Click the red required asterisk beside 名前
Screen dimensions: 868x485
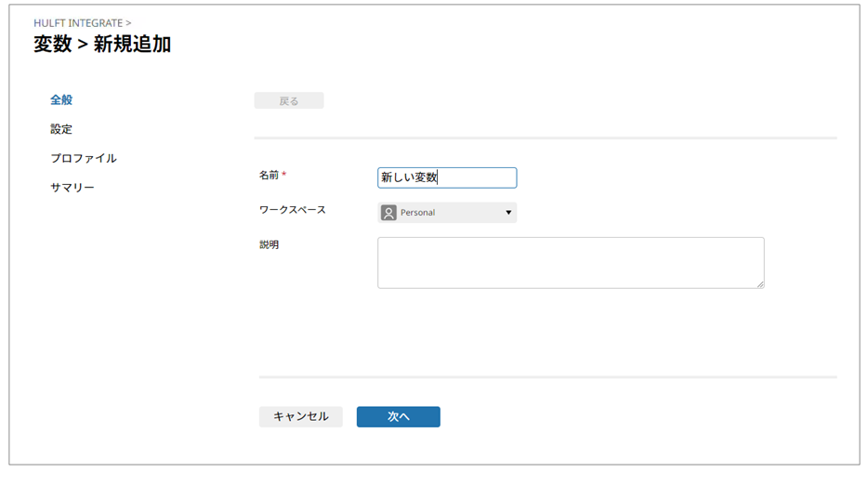(284, 175)
